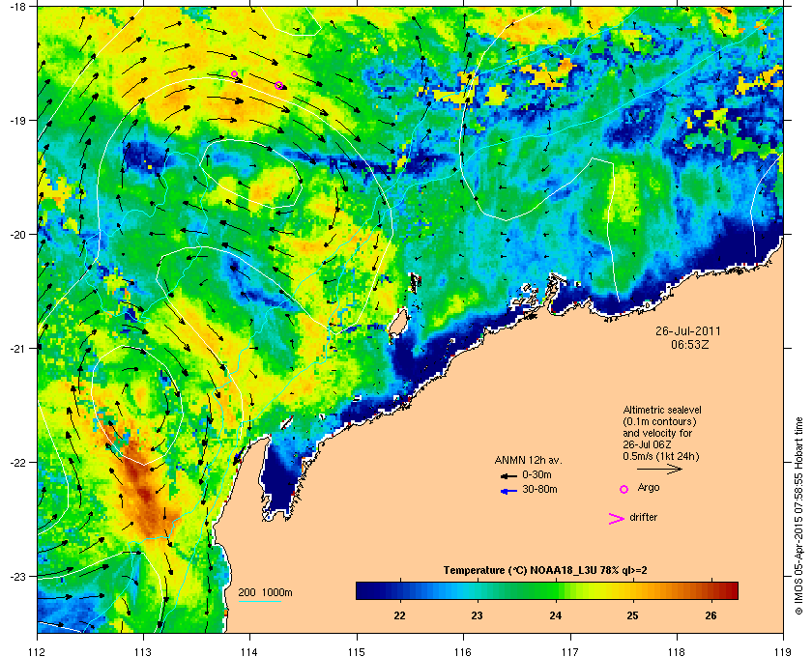Click the colorbar tick label 25

click(x=633, y=615)
